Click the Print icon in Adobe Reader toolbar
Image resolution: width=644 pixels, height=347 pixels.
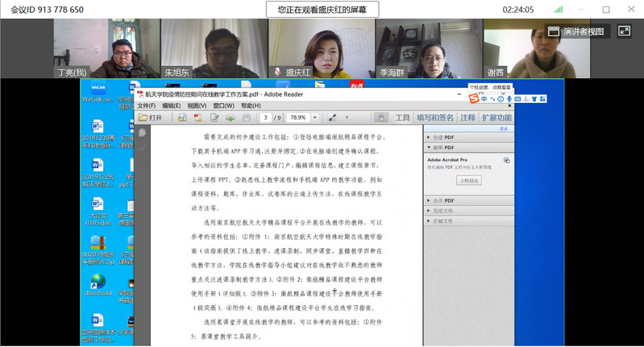click(181, 118)
